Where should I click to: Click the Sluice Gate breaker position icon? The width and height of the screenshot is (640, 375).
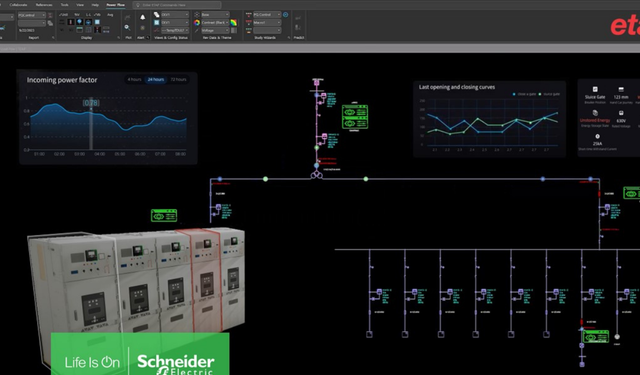[595, 89]
